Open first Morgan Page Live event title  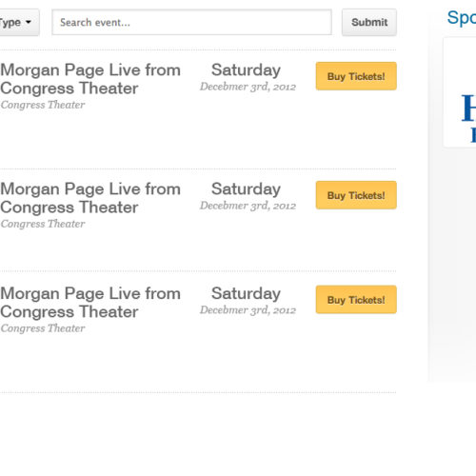[90, 79]
